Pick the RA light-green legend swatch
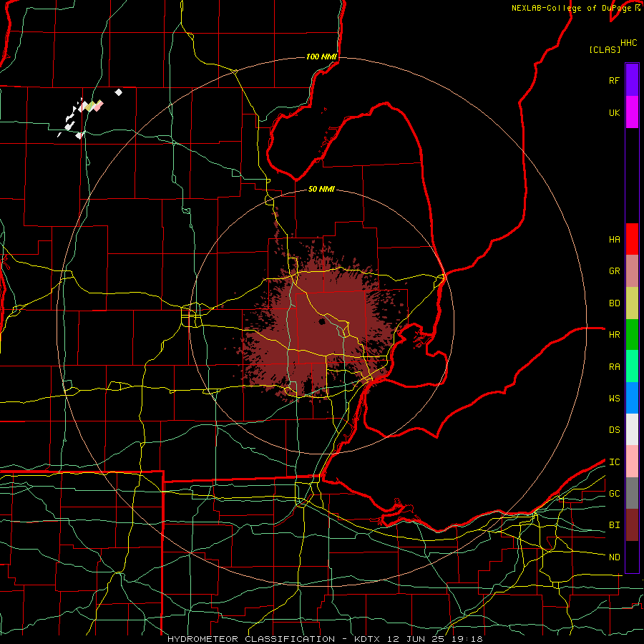644x644 pixels. pos(632,366)
